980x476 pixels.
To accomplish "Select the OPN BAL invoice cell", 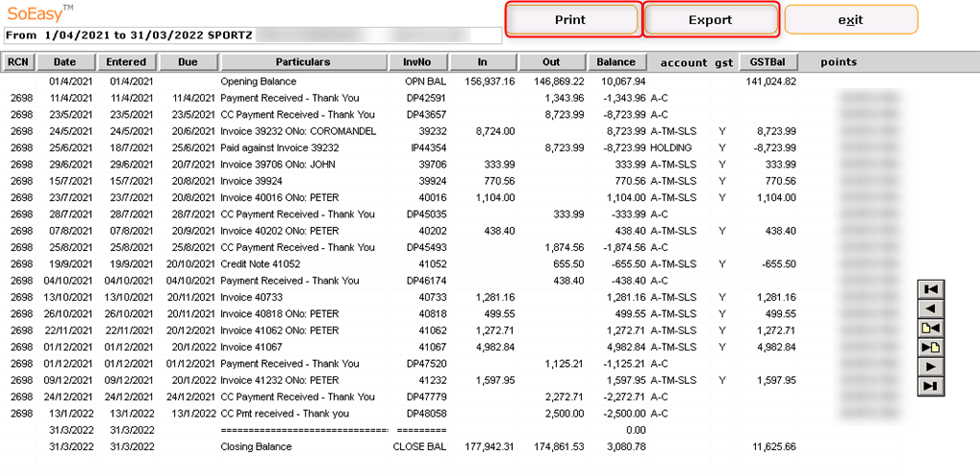I will point(426,81).
